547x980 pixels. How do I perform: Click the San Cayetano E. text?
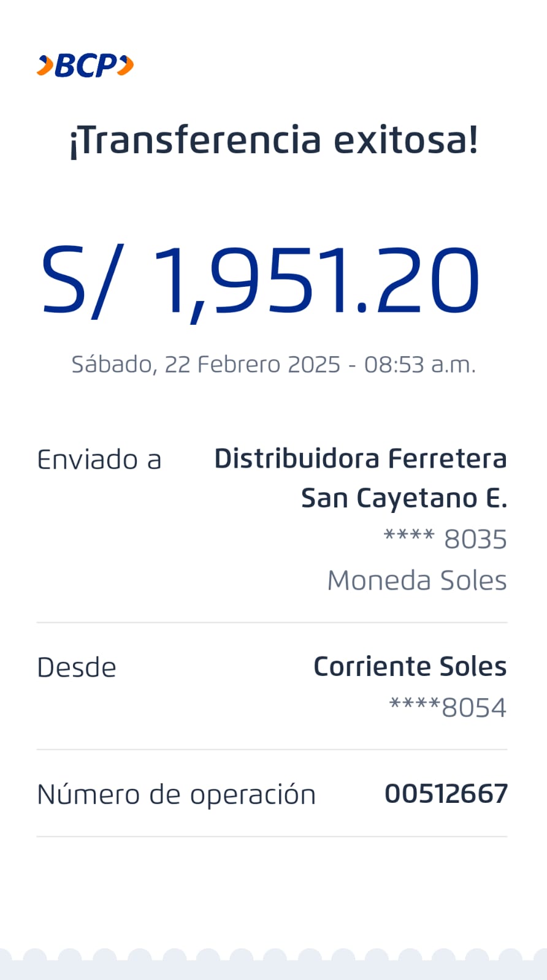pyautogui.click(x=404, y=498)
